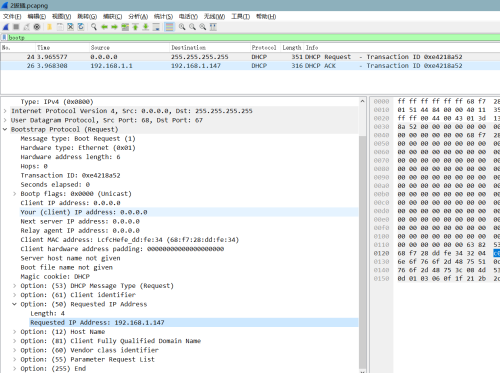The height and width of the screenshot is (373, 500).
Task: Open the 文件(F) menu
Action: (12, 16)
